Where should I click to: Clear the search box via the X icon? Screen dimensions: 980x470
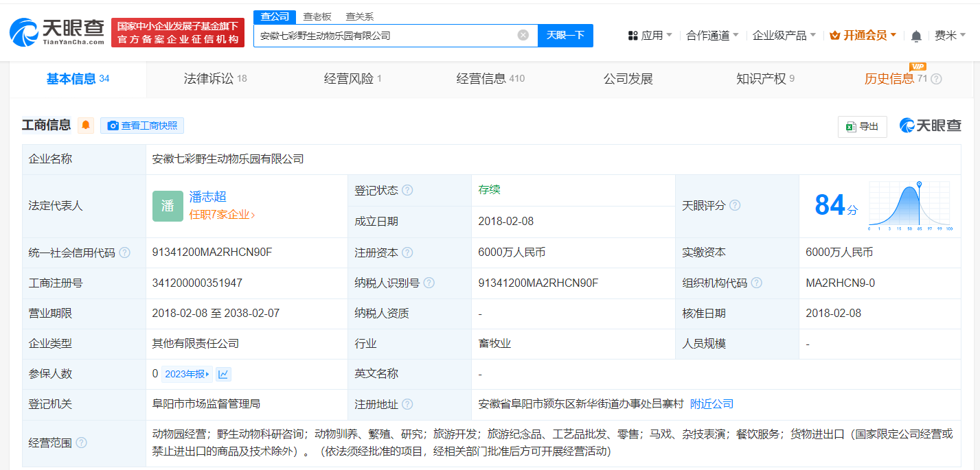523,35
